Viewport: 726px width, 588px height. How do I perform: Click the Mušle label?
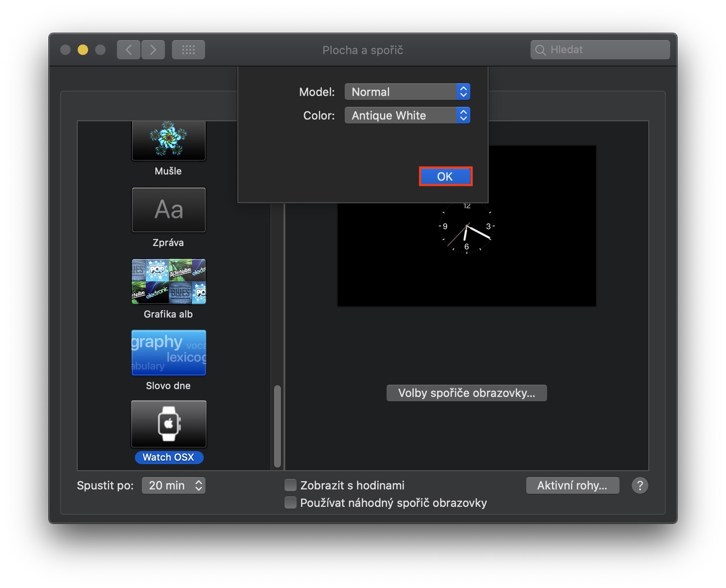coord(168,171)
